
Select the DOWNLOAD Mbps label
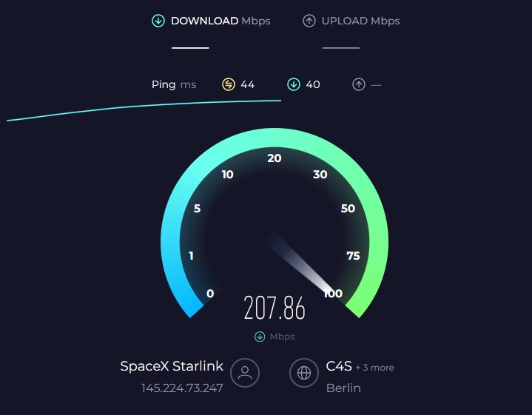220,21
